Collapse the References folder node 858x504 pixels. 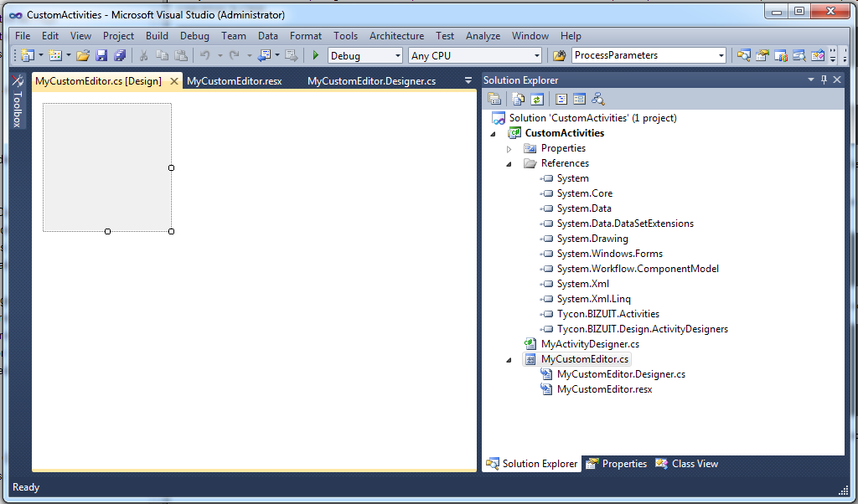(x=509, y=163)
